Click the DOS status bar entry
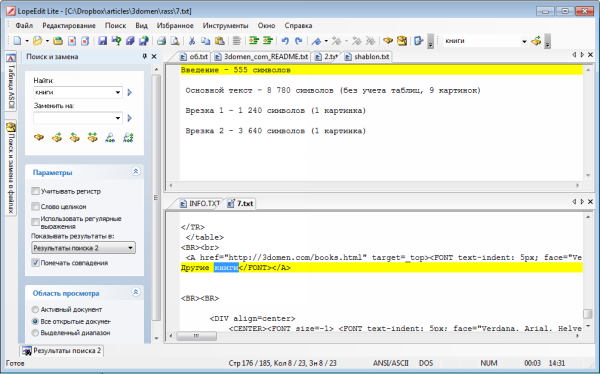The height and width of the screenshot is (374, 600). point(426,363)
